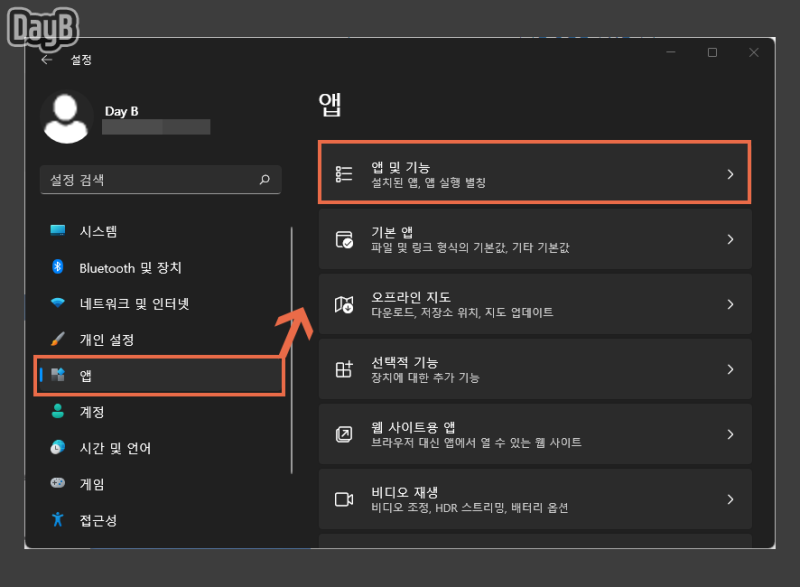Click the Day B account name
The width and height of the screenshot is (800, 587).
(x=121, y=111)
